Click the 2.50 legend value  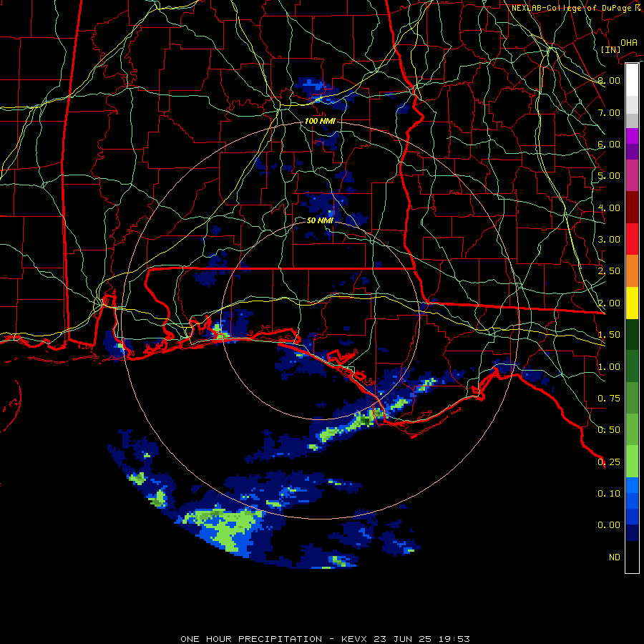609,271
